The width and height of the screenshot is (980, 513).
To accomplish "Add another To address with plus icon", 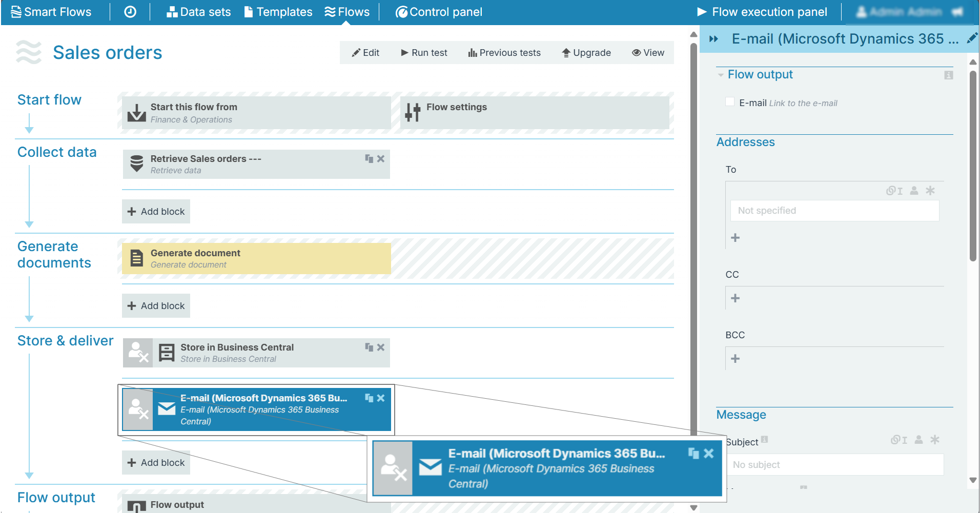I will pos(735,238).
